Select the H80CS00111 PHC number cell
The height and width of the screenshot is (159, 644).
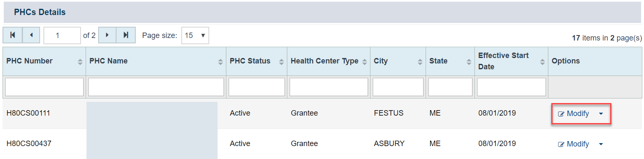pos(28,113)
